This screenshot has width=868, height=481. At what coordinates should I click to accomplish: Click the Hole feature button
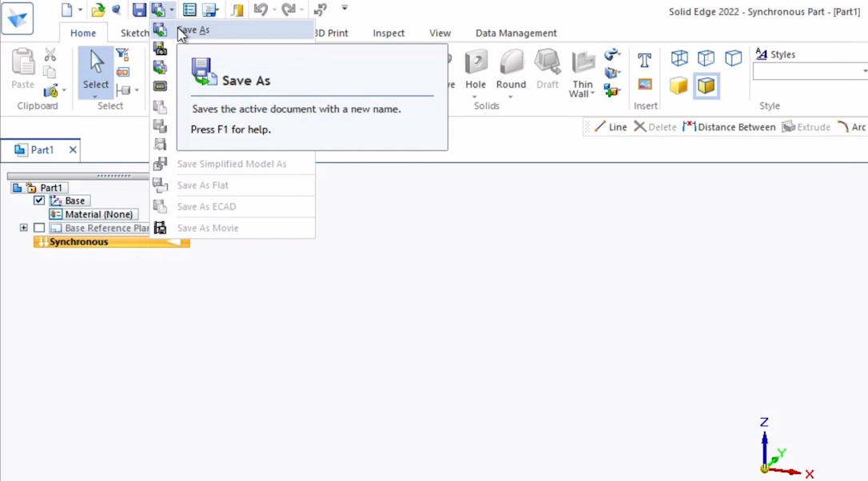pyautogui.click(x=476, y=69)
